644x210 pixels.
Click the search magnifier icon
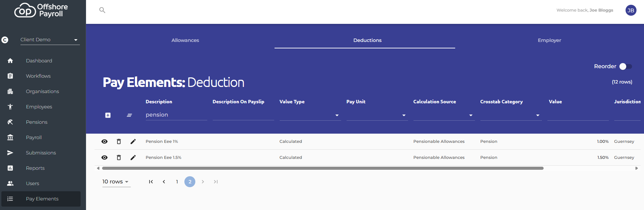102,10
